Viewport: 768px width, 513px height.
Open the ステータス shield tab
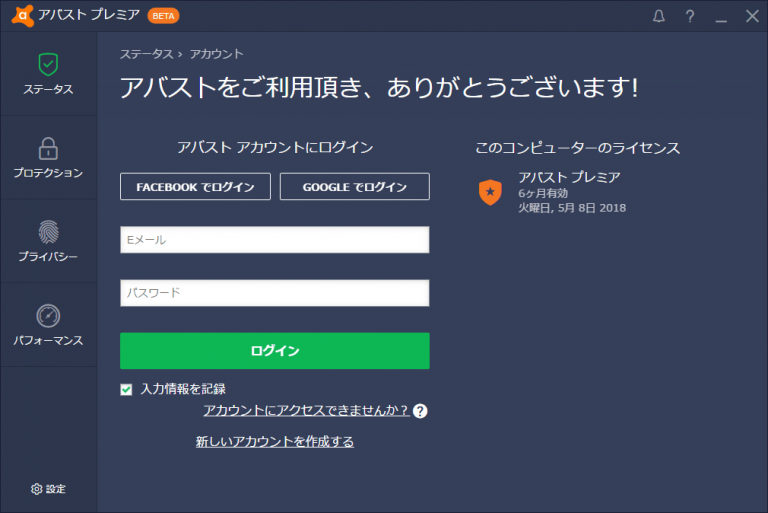pyautogui.click(x=48, y=74)
